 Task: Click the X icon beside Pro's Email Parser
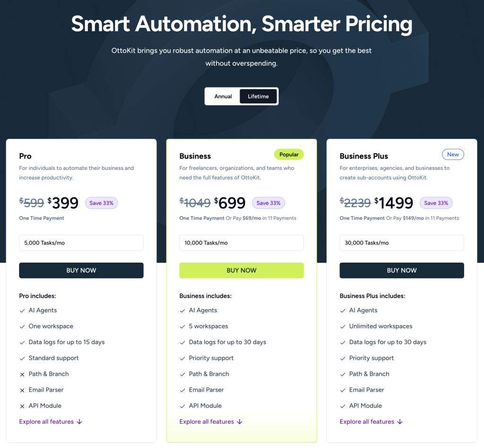(22, 390)
